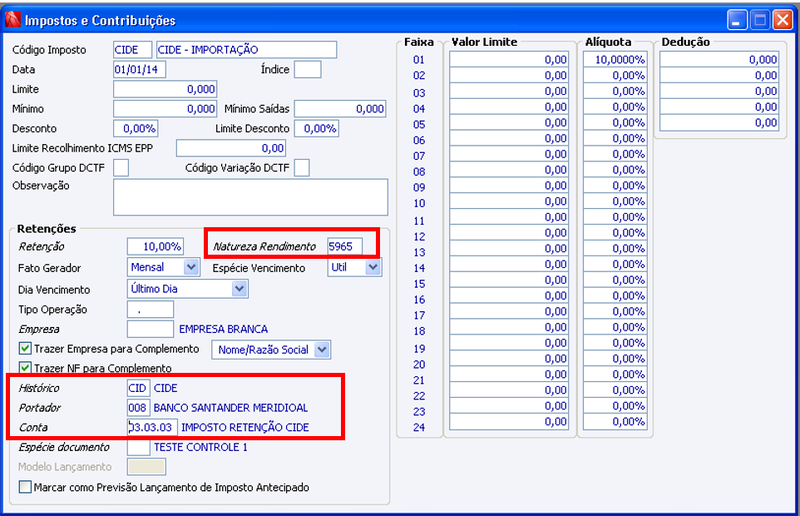Click the Retenção percentage field
The height and width of the screenshot is (516, 800).
(x=155, y=247)
